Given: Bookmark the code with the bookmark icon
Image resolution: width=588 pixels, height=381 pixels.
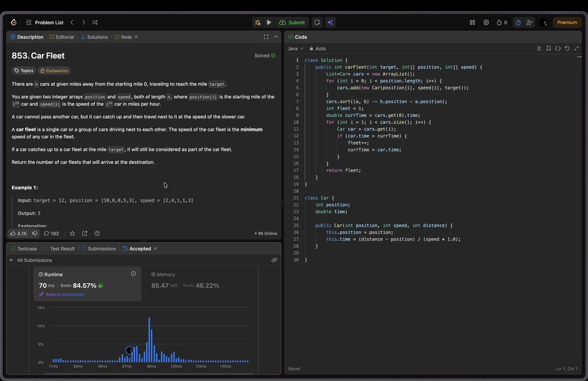Looking at the screenshot, I should coord(548,49).
